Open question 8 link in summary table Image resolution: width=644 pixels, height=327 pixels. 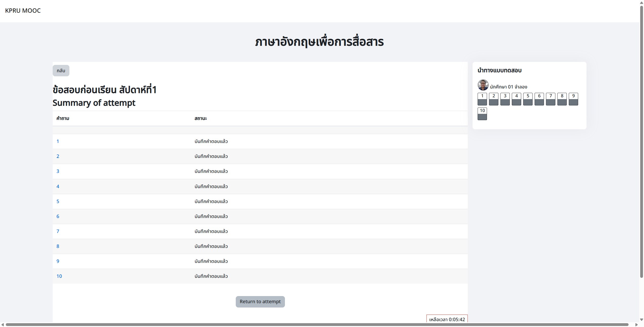click(58, 246)
